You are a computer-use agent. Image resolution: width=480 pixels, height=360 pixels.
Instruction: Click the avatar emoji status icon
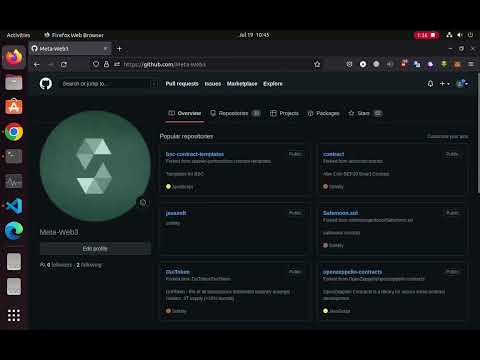pyautogui.click(x=143, y=202)
